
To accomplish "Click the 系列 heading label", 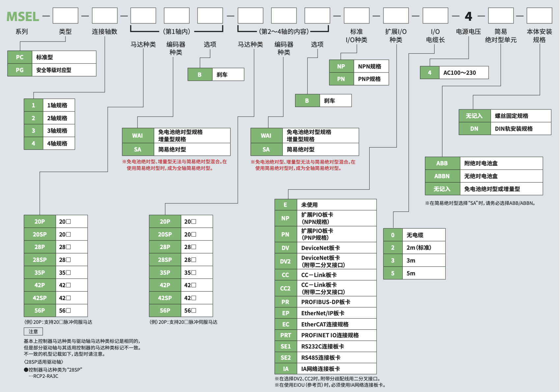I will tap(22, 32).
